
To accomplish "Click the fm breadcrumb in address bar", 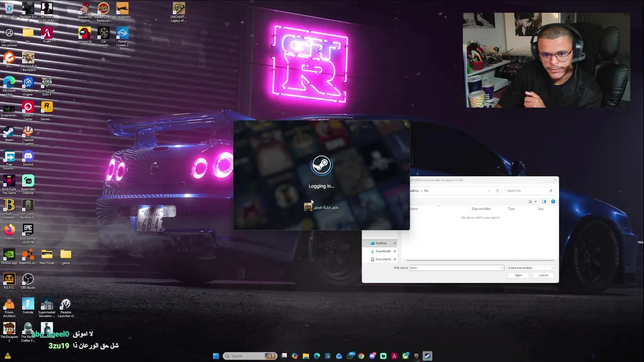I will coord(426,191).
